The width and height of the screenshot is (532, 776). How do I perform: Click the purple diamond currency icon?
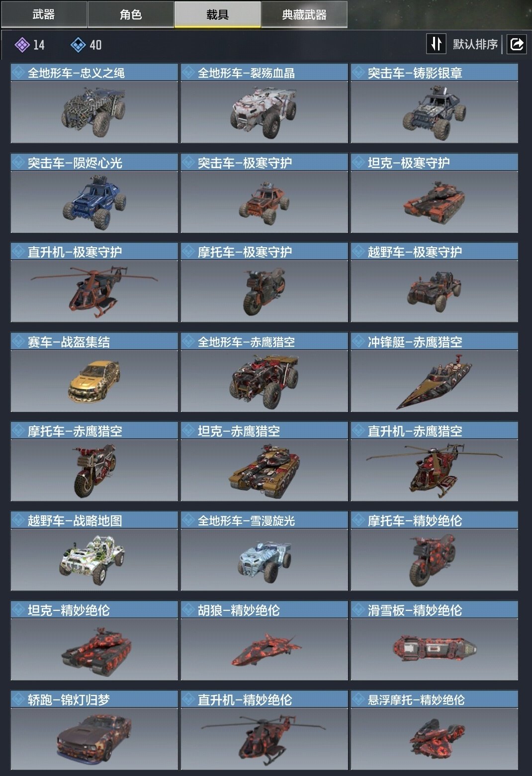point(22,45)
